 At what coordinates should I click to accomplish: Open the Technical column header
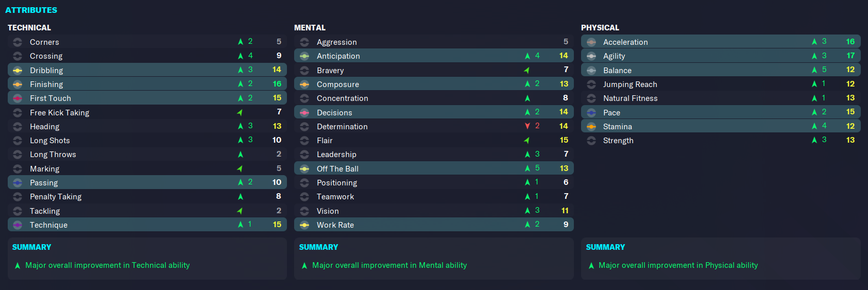29,28
